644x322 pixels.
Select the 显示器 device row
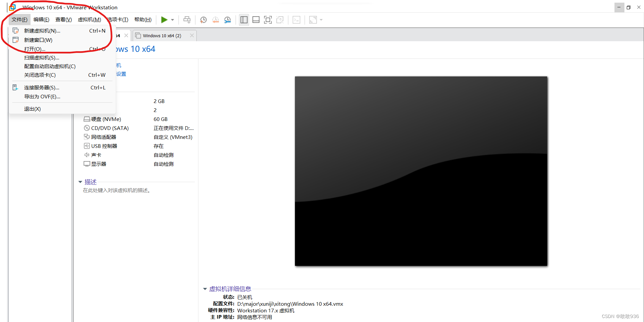coord(139,164)
